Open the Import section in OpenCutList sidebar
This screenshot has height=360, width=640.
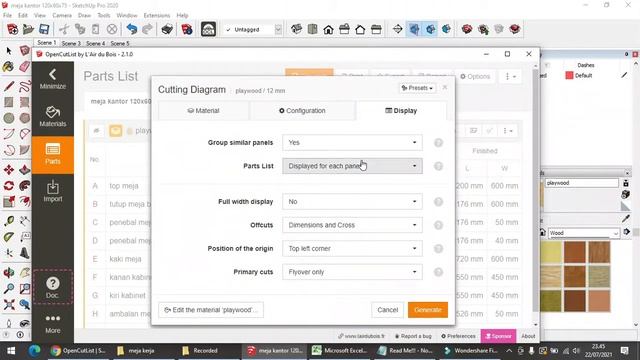click(53, 191)
